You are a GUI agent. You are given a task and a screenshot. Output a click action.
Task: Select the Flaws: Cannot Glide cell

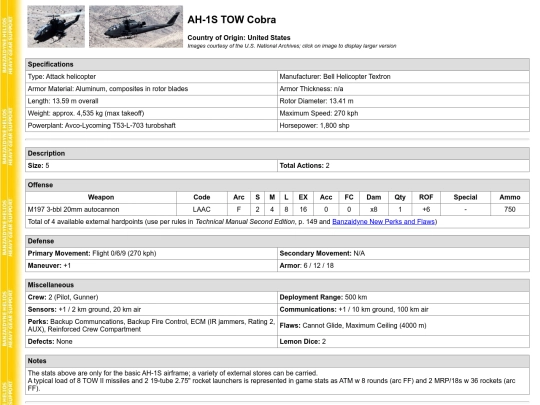[x=403, y=325]
